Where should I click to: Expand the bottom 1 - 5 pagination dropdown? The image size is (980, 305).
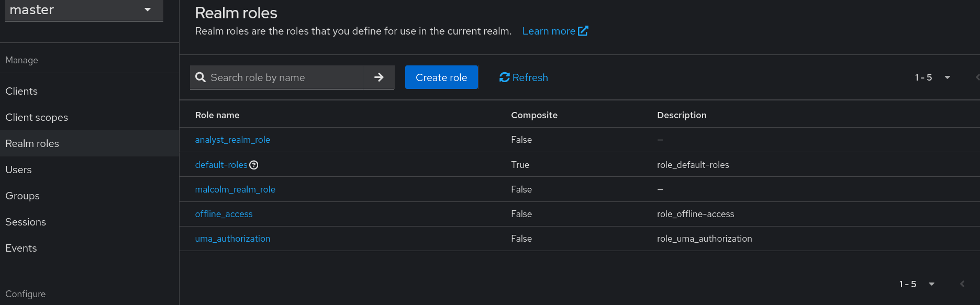[x=917, y=284]
